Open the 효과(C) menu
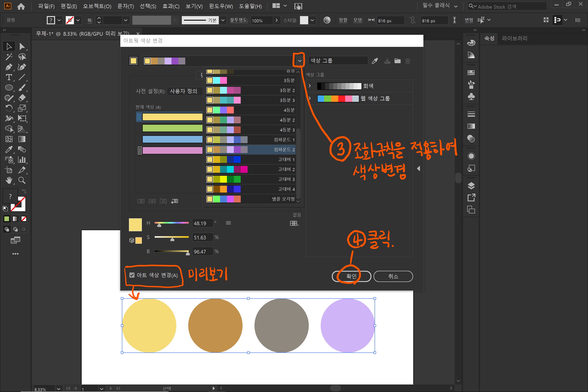The image size is (588, 392). tap(171, 6)
